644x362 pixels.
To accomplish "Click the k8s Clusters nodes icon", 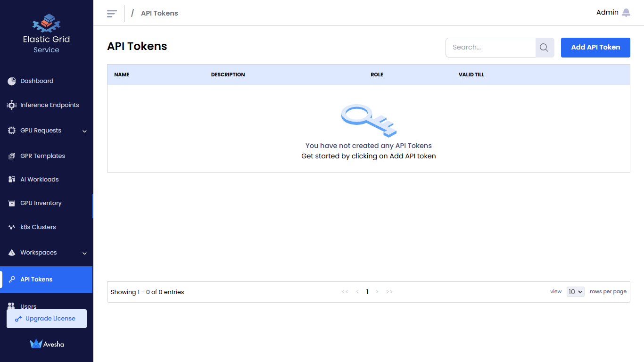I will coord(12,227).
